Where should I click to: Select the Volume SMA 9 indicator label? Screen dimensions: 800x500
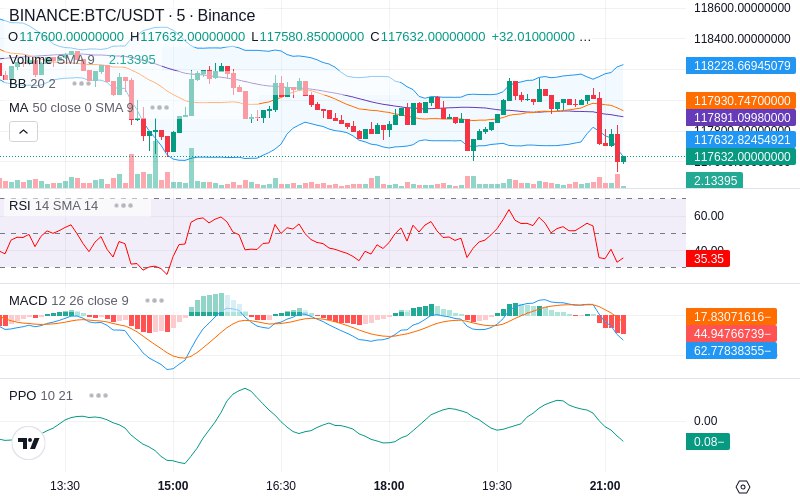click(52, 60)
